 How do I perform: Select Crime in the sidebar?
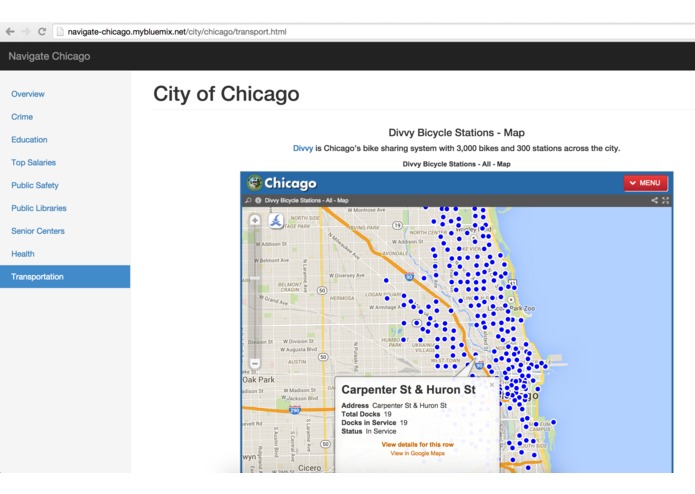(x=22, y=117)
